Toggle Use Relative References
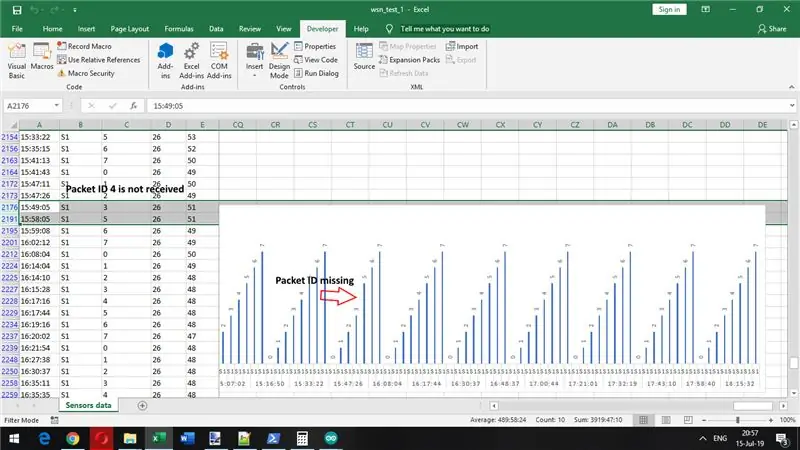Image resolution: width=800 pixels, height=450 pixels. coord(98,60)
